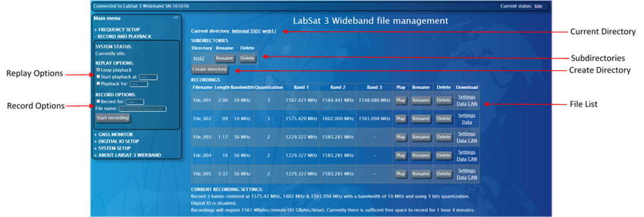The width and height of the screenshot is (644, 217).
Task: Click the 1548.080 MHz Band 3 cell
Action: [374, 100]
